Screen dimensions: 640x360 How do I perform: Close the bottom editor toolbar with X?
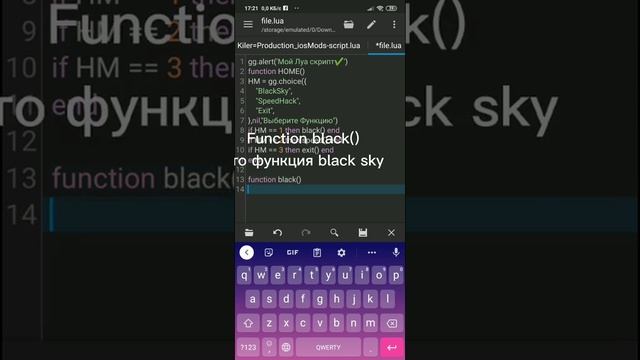[391, 233]
